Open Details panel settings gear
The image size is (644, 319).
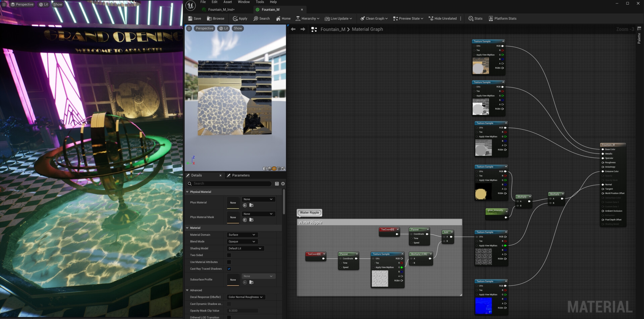pos(283,184)
